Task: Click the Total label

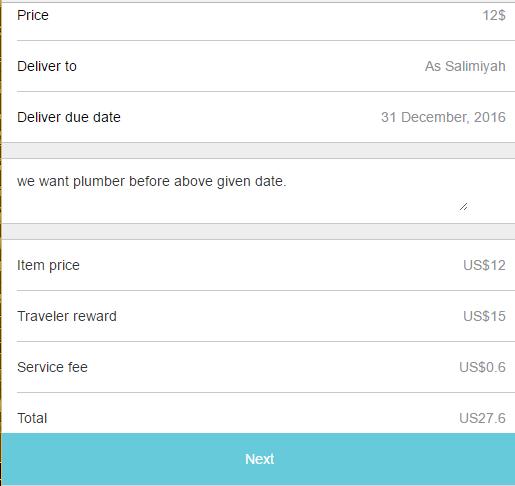Action: (x=32, y=418)
